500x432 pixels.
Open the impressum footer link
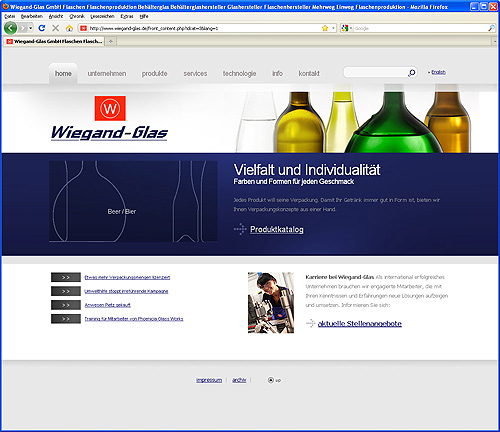209,380
